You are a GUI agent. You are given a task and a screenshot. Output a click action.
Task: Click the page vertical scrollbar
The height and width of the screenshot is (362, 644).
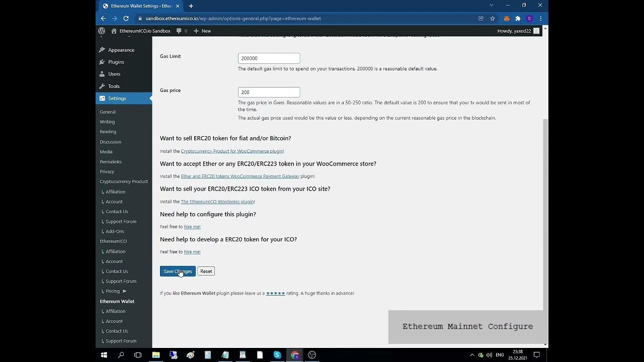[545, 215]
